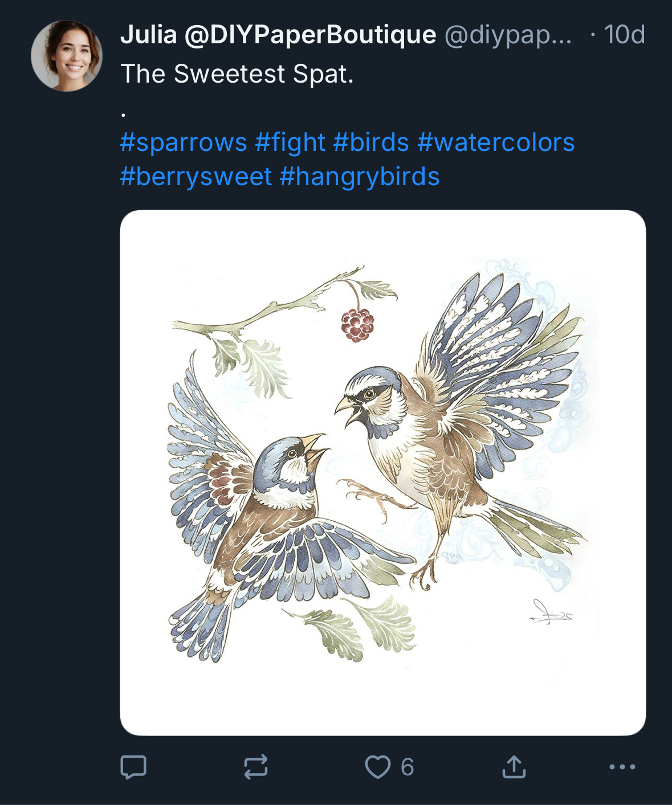
Task: Click the like count number 6
Action: [x=407, y=767]
